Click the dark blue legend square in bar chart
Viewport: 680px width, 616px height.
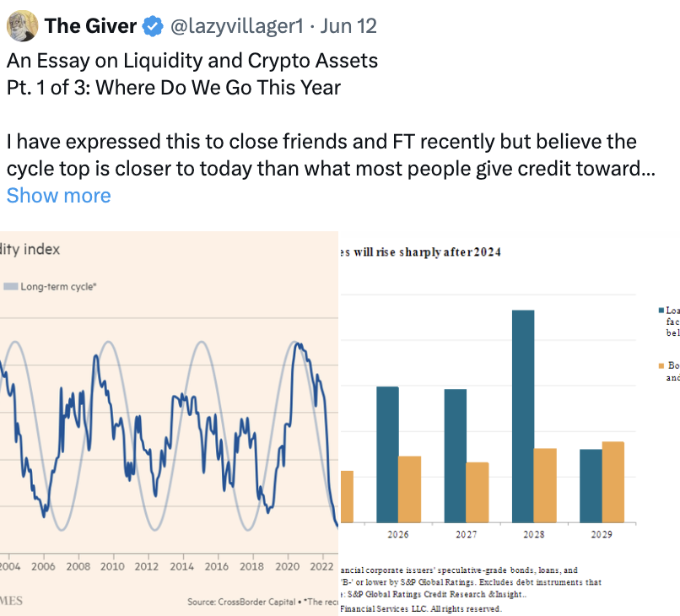(661, 311)
